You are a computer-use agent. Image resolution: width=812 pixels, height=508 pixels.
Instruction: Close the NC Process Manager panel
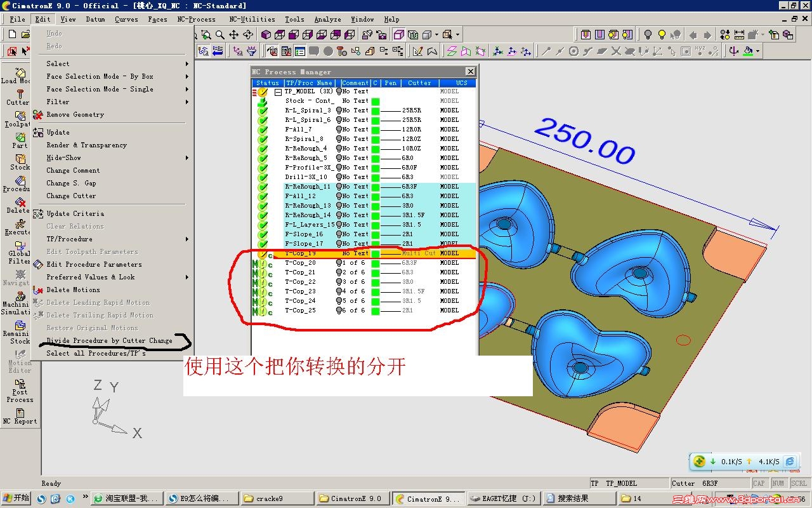(470, 72)
